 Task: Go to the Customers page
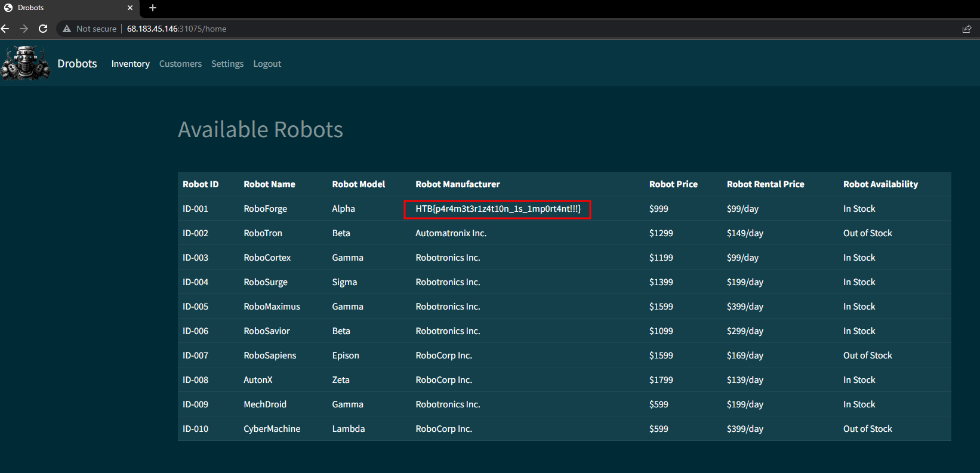click(180, 64)
